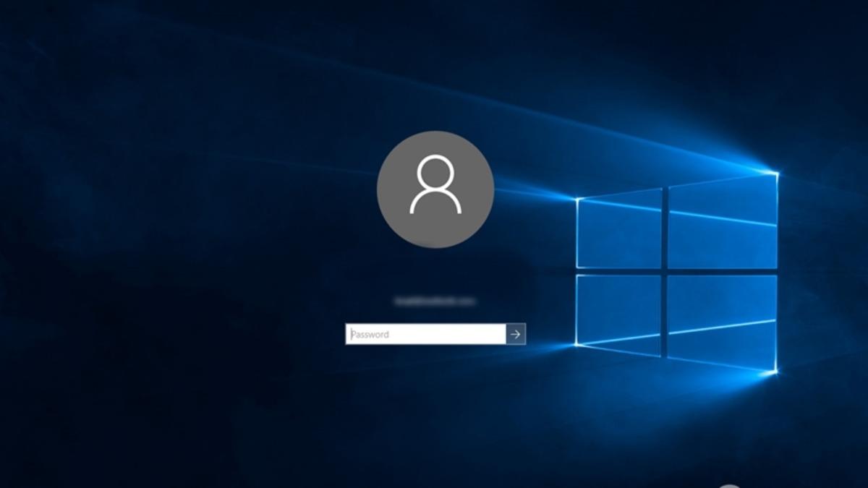Viewport: 868px width, 488px height.
Task: Click the white person silhouette in avatar
Action: (435, 186)
